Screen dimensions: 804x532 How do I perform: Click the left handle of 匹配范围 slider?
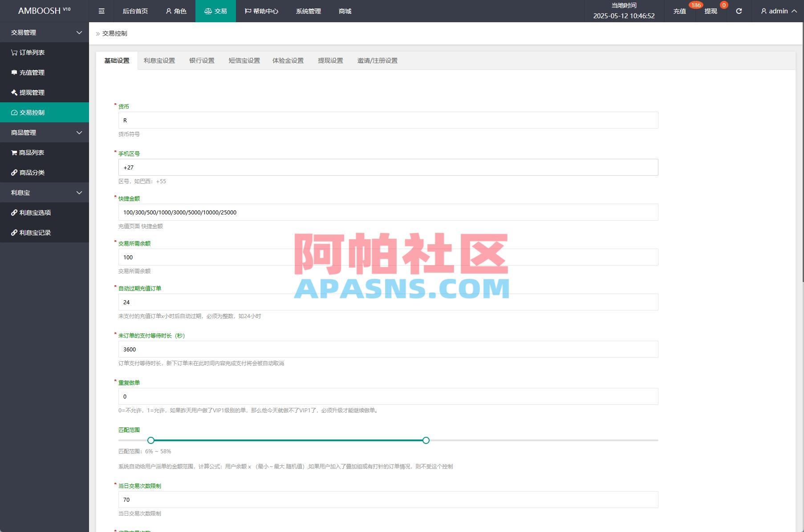(151, 440)
